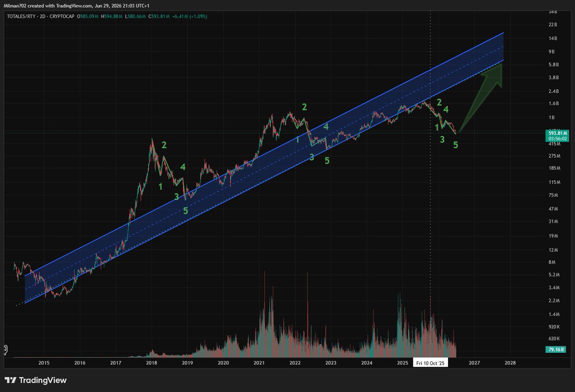Image resolution: width=575 pixels, height=392 pixels.
Task: Click the 2019 label on time axis
Action: click(x=187, y=363)
